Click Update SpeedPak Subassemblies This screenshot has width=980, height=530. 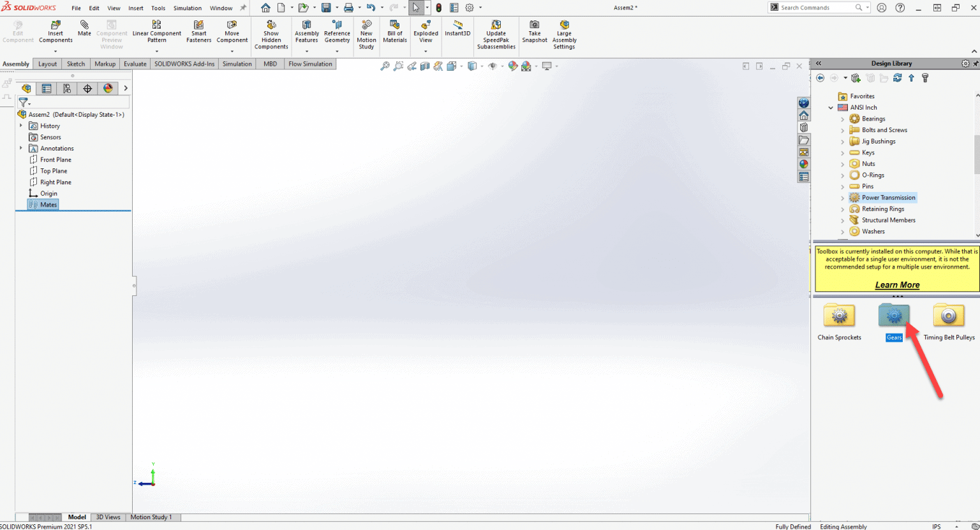(x=496, y=34)
